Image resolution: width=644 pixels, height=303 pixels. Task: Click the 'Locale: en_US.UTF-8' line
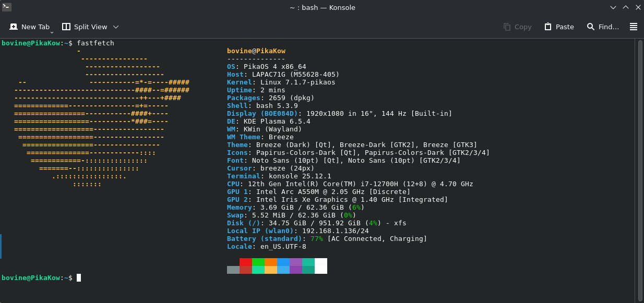tap(267, 247)
